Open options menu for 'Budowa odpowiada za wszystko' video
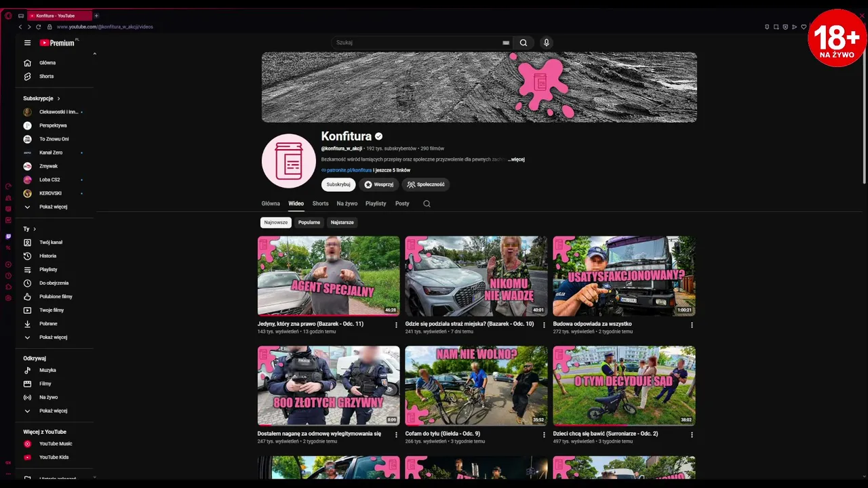The width and height of the screenshot is (868, 488). (x=692, y=325)
